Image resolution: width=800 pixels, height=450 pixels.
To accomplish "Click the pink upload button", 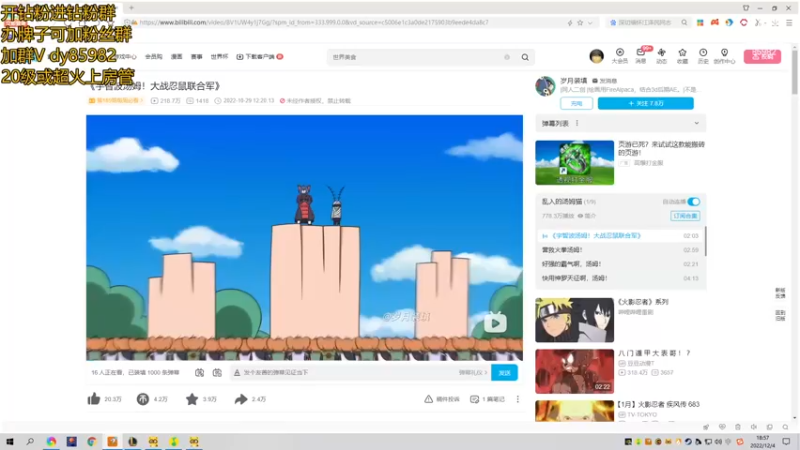I will pyautogui.click(x=762, y=56).
